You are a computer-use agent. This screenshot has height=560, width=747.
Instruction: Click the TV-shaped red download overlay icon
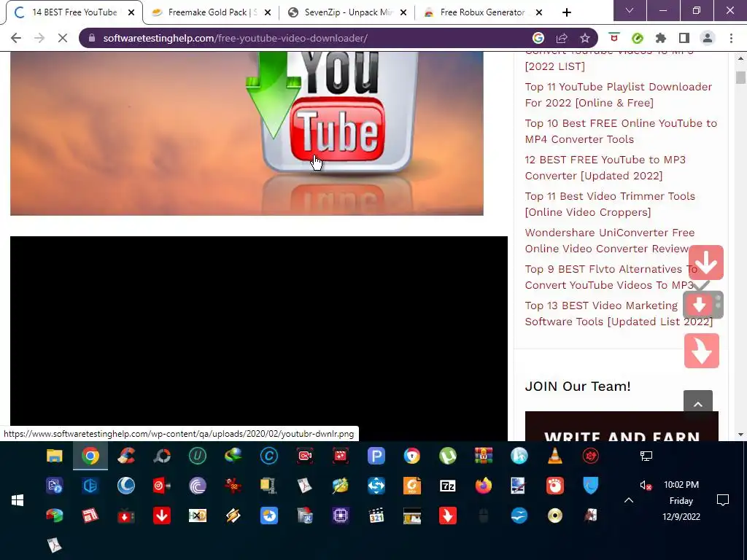point(703,305)
